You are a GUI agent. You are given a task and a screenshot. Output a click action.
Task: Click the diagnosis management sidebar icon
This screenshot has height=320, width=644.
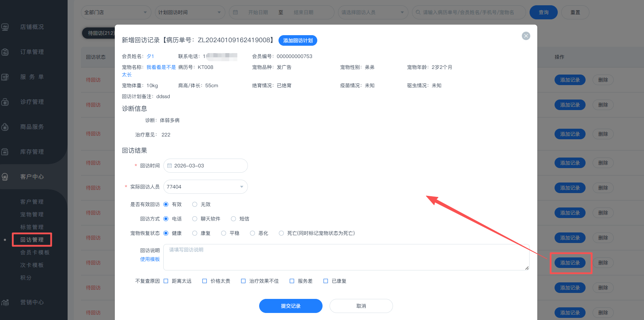tap(5, 102)
